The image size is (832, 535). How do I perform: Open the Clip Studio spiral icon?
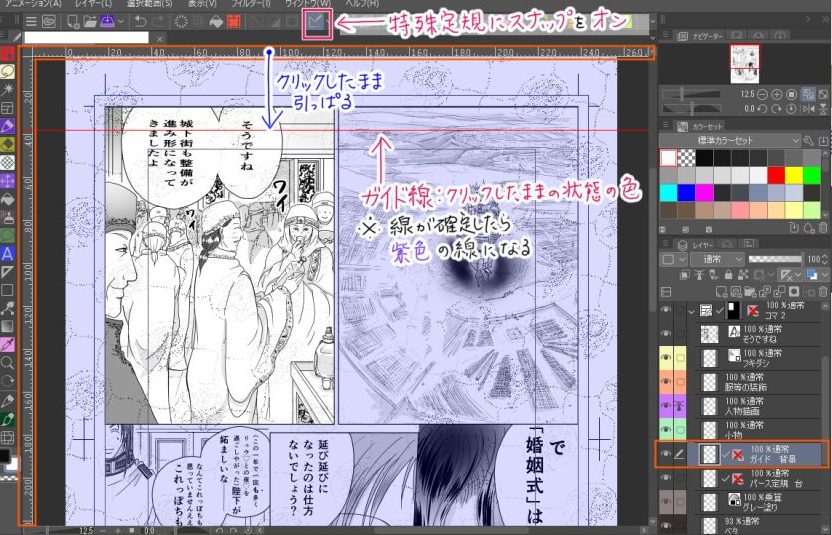coord(49,22)
